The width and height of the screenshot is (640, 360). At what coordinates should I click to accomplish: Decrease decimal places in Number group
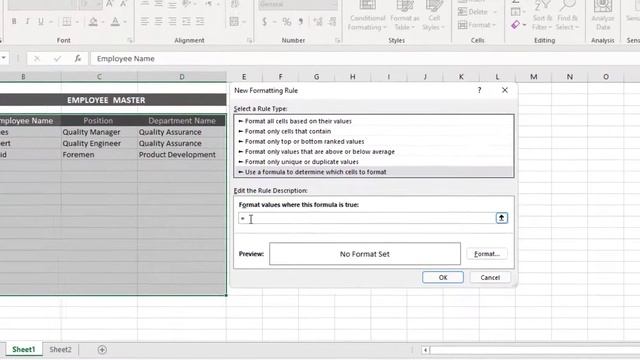pyautogui.click(x=332, y=21)
